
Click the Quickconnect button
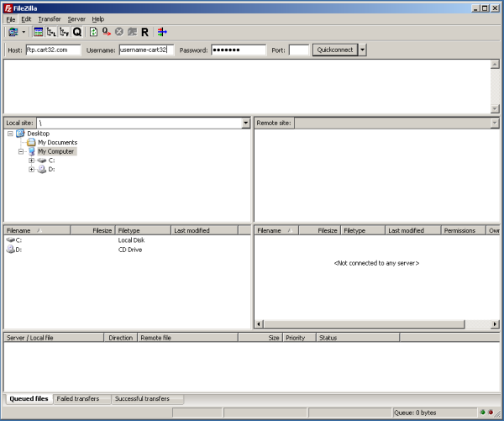coord(335,50)
